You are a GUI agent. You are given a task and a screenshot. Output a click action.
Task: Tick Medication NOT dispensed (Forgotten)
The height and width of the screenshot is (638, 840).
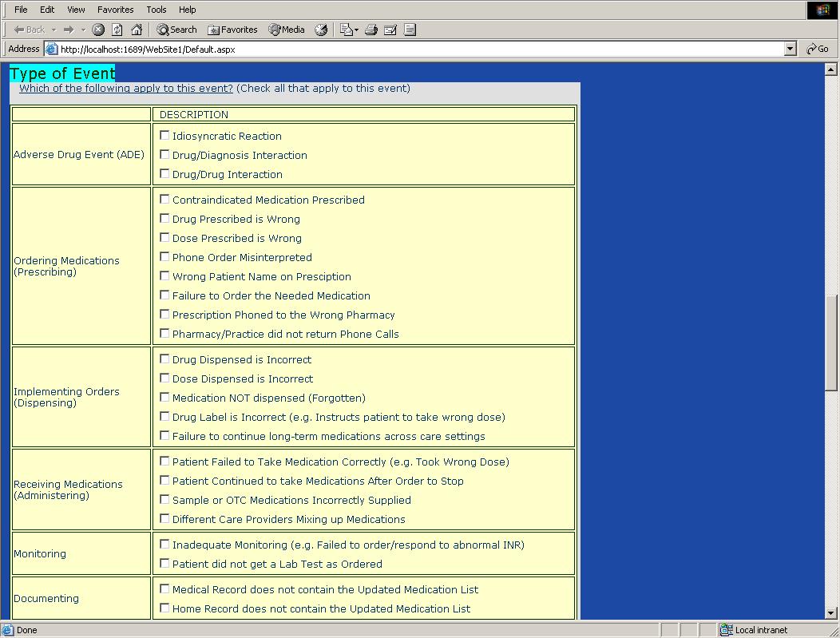click(164, 398)
